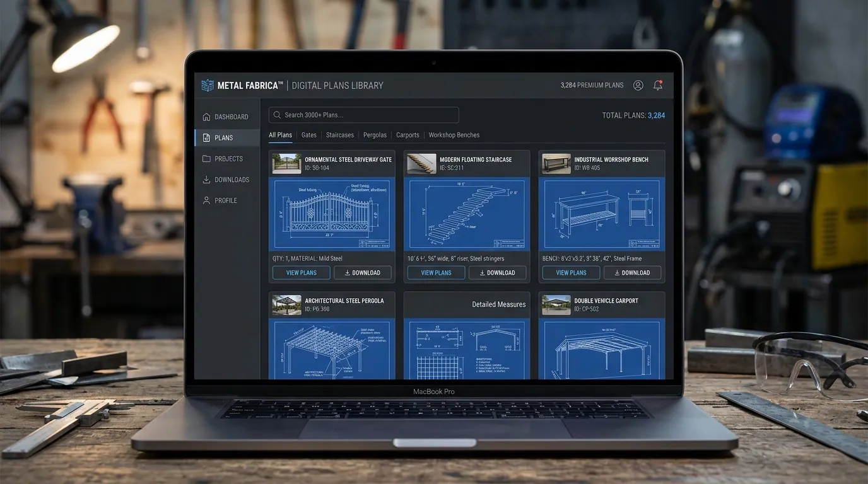This screenshot has height=484, width=868.
Task: View plans for Ornamental Steel Driveway Gate
Action: [x=302, y=273]
